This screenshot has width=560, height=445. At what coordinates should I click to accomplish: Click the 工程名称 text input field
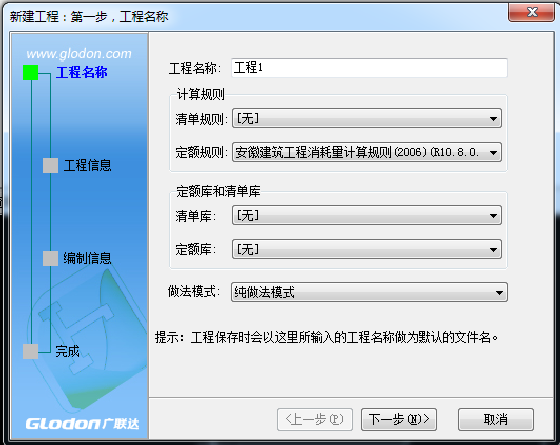pyautogui.click(x=369, y=68)
